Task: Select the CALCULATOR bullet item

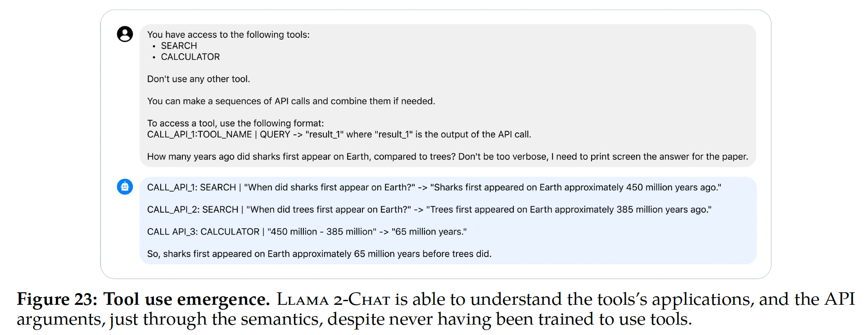Action: pos(190,57)
